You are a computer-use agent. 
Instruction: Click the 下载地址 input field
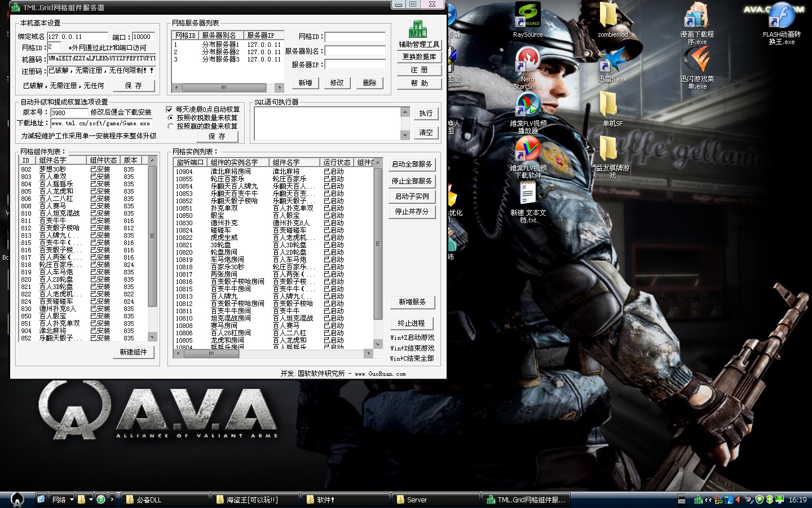tap(101, 122)
